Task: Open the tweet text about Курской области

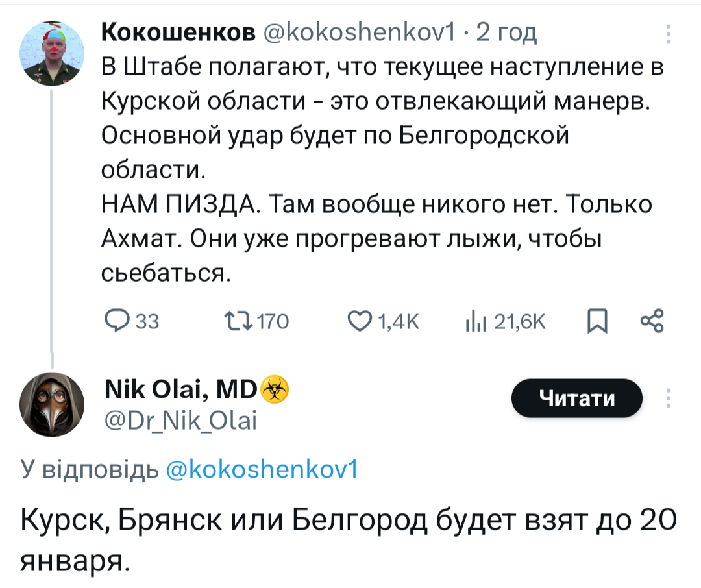Action: [376, 169]
